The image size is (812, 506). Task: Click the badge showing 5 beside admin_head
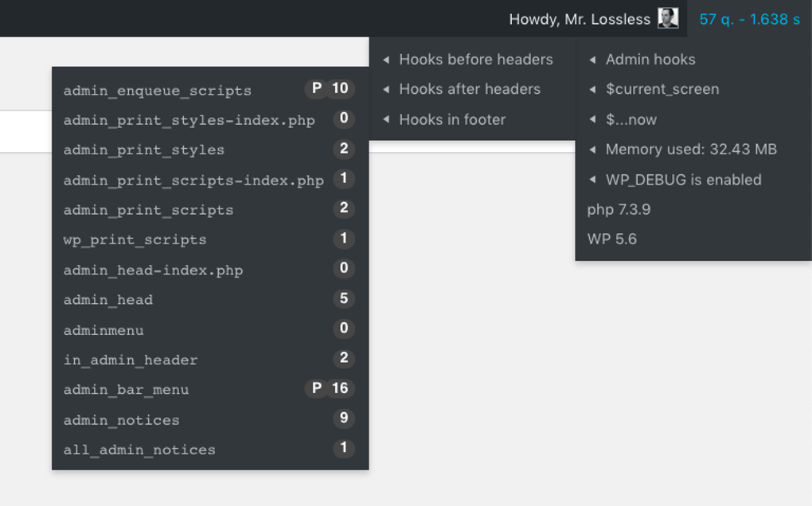pos(343,298)
